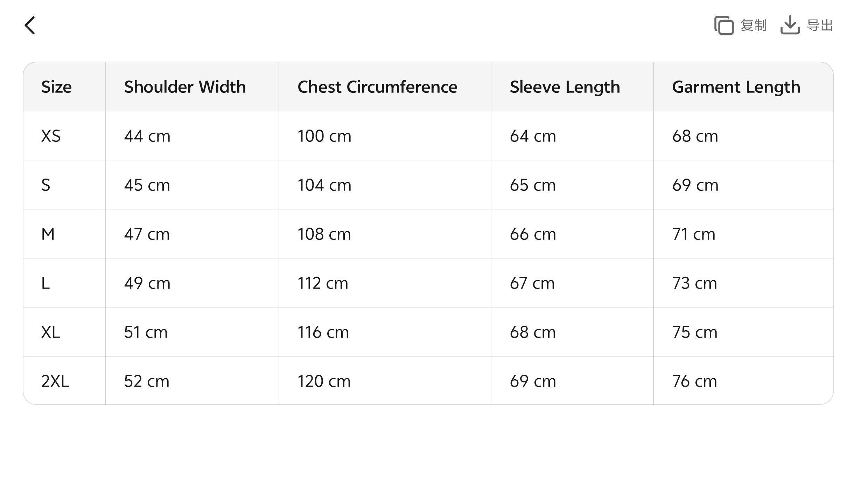Select the XL size row label
This screenshot has height=484, width=868.
[51, 332]
